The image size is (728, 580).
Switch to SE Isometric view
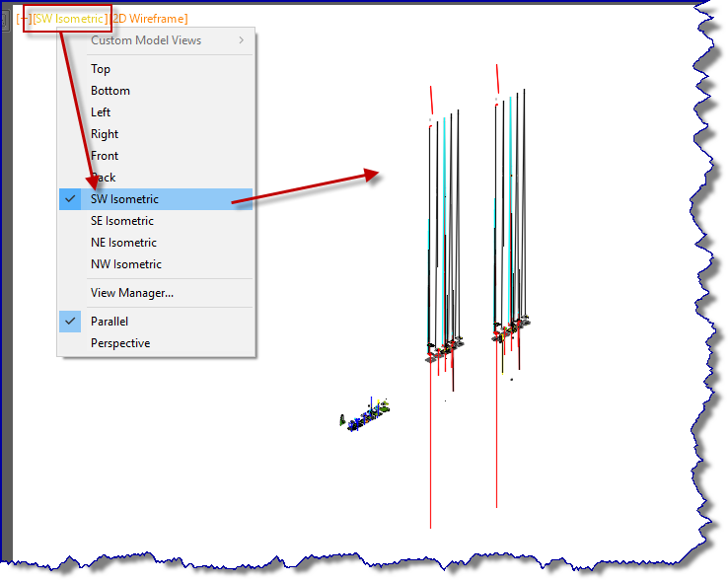click(x=156, y=221)
